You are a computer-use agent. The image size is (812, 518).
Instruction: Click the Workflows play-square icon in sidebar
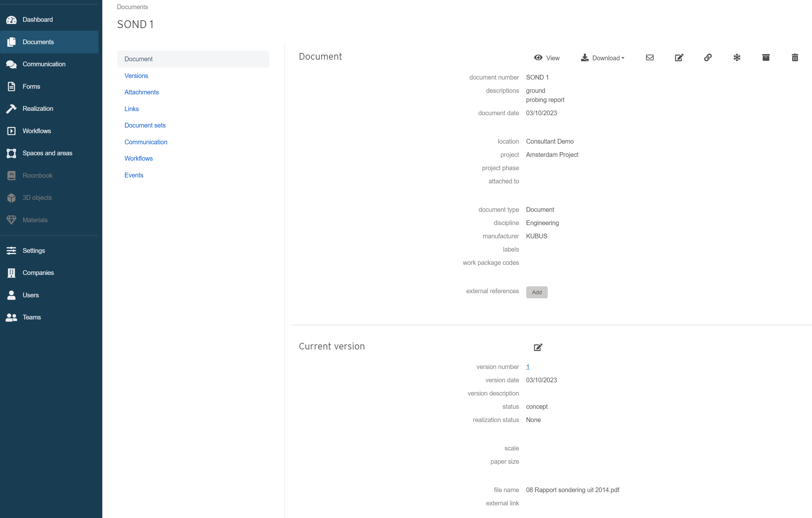(x=11, y=131)
